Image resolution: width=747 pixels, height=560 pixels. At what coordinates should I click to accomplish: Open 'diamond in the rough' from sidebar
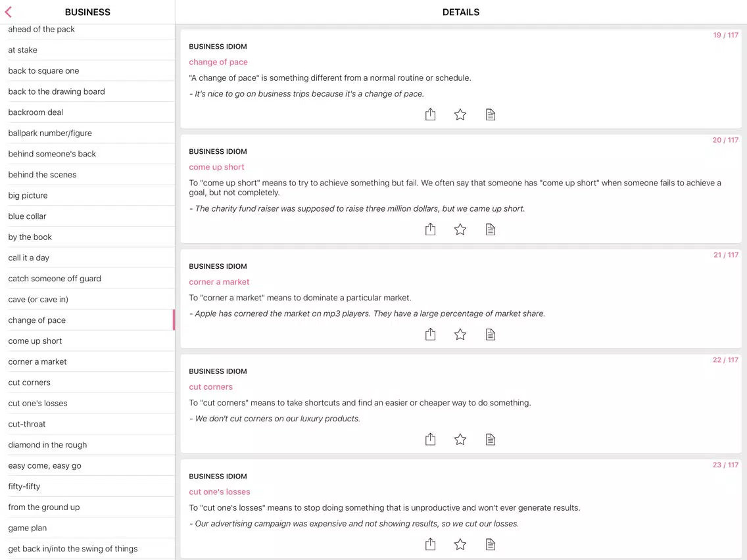pos(87,445)
